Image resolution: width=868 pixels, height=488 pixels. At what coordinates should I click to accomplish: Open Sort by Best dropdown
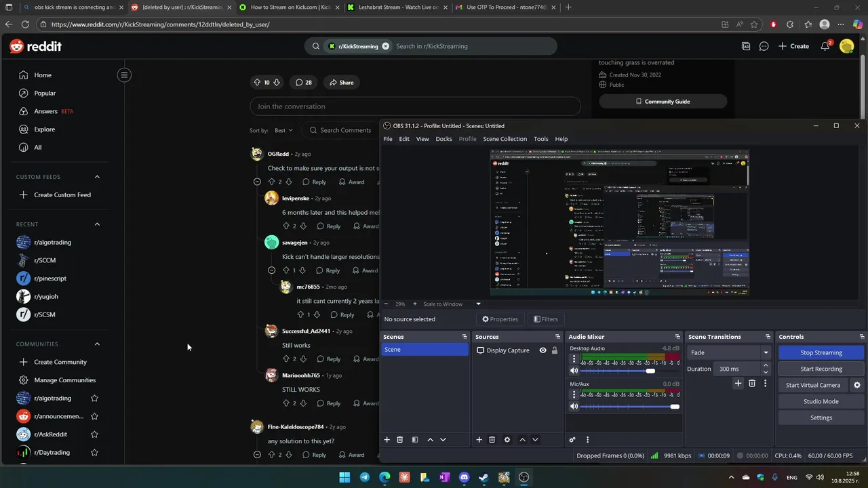pyautogui.click(x=283, y=130)
